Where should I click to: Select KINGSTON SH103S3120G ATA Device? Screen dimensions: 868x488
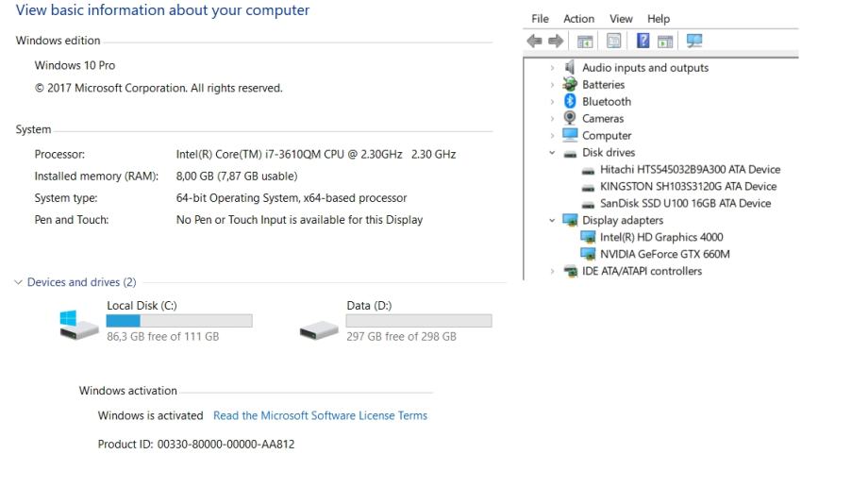coord(688,186)
